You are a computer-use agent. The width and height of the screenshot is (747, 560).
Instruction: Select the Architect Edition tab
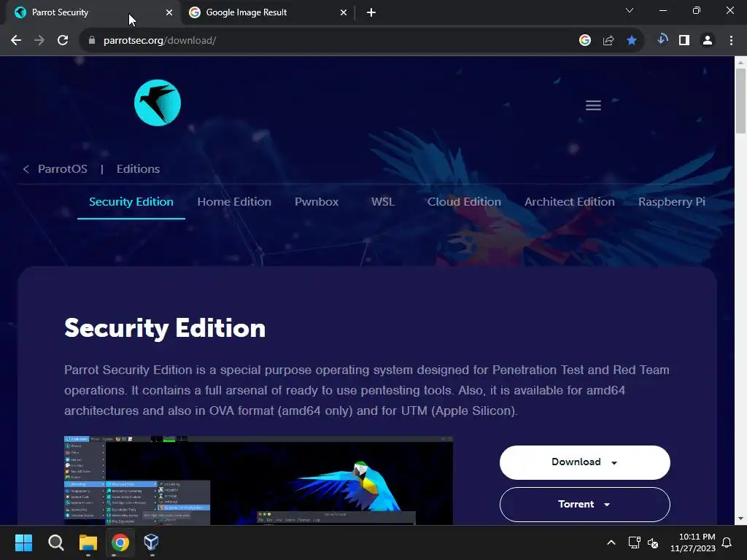point(569,202)
